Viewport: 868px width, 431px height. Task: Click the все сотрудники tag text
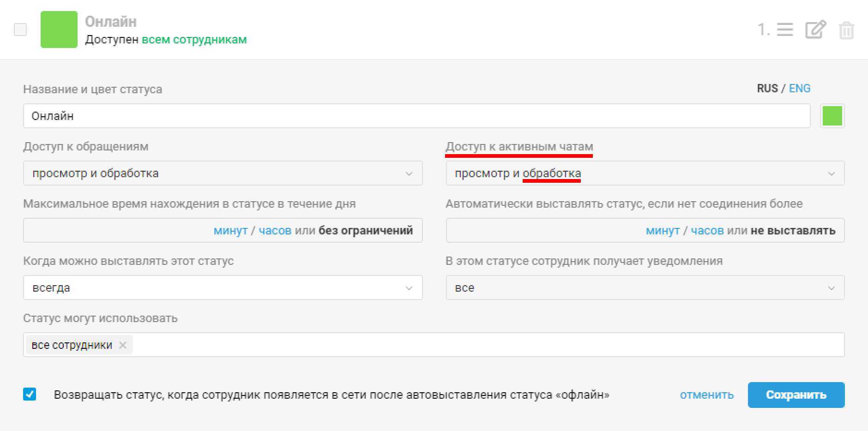[72, 345]
